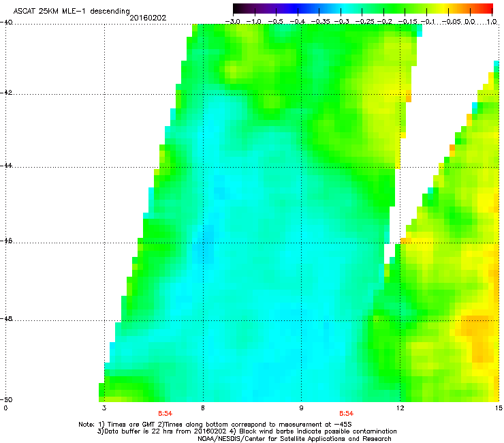
Task: Pick the -0.2 colorbar label
Action: coord(385,22)
